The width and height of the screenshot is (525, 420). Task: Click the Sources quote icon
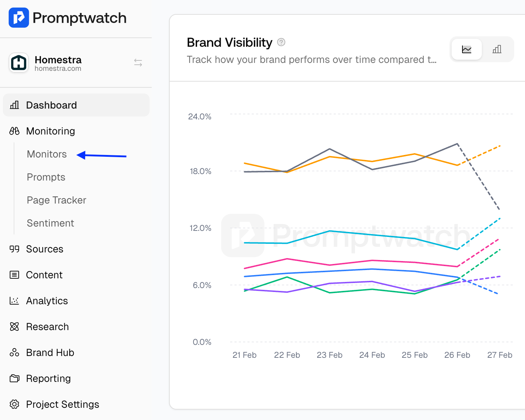click(14, 249)
